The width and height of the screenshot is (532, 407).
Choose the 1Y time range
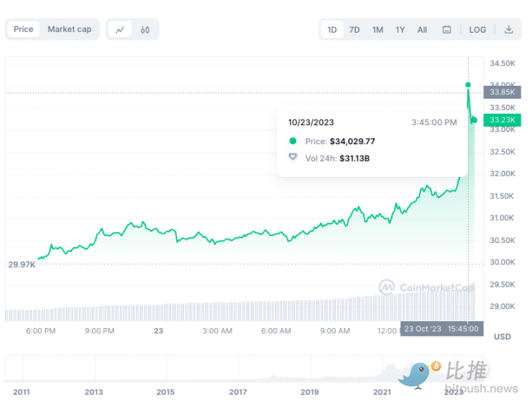(x=400, y=30)
